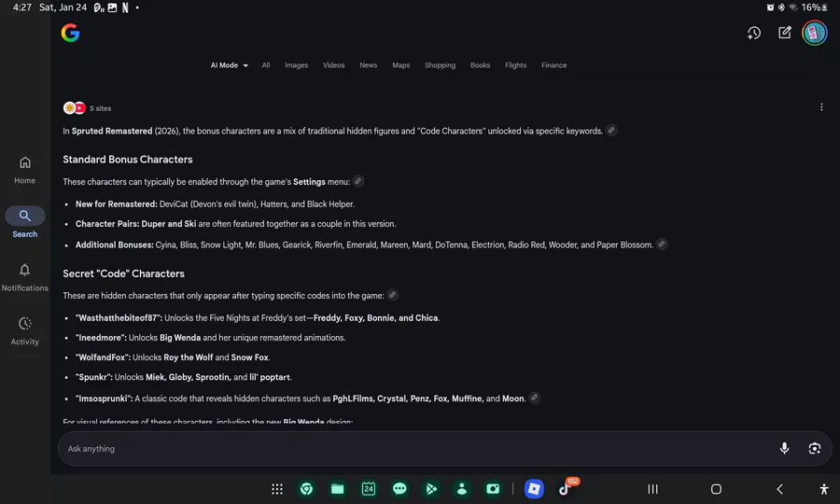The height and width of the screenshot is (504, 840).
Task: Switch to the Books tab
Action: [x=480, y=65]
